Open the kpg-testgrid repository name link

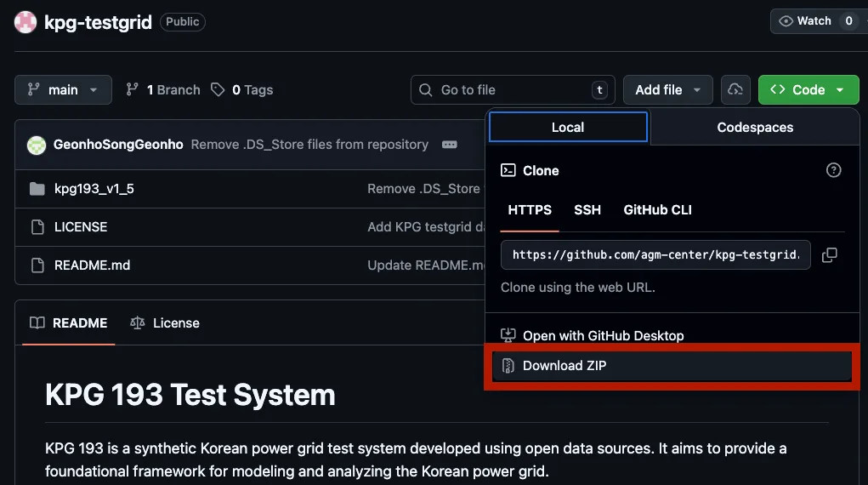click(98, 22)
